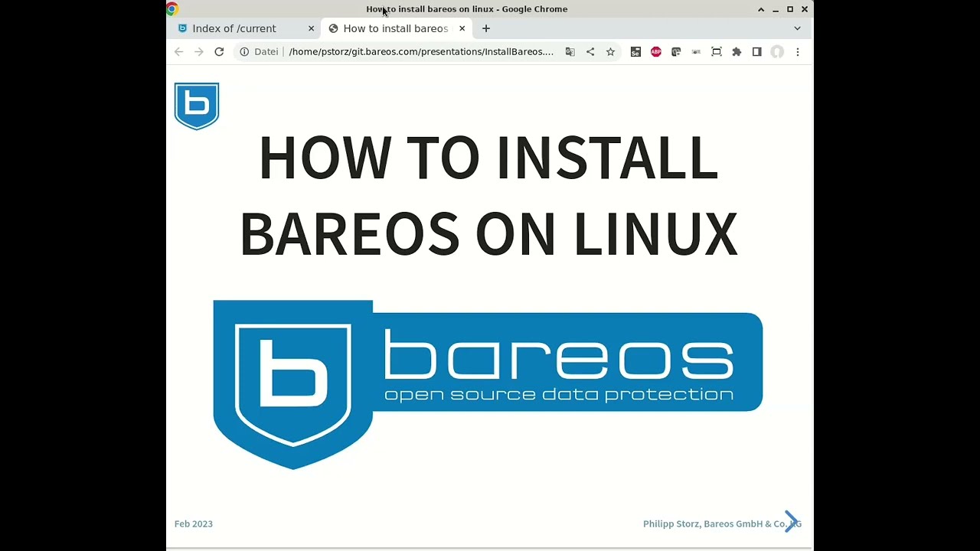This screenshot has width=980, height=551.
Task: Advance to next slide arrow
Action: point(792,521)
